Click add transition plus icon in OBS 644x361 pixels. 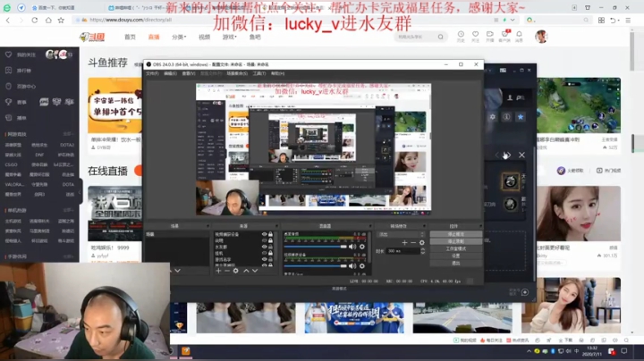(x=404, y=243)
